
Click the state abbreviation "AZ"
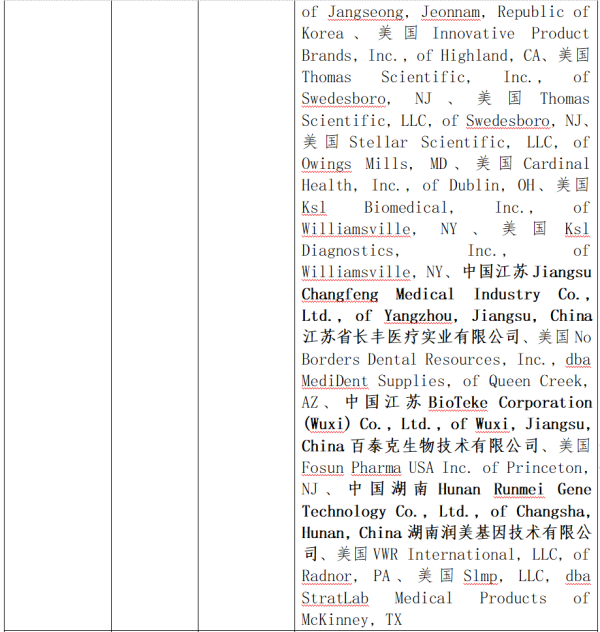[309, 403]
